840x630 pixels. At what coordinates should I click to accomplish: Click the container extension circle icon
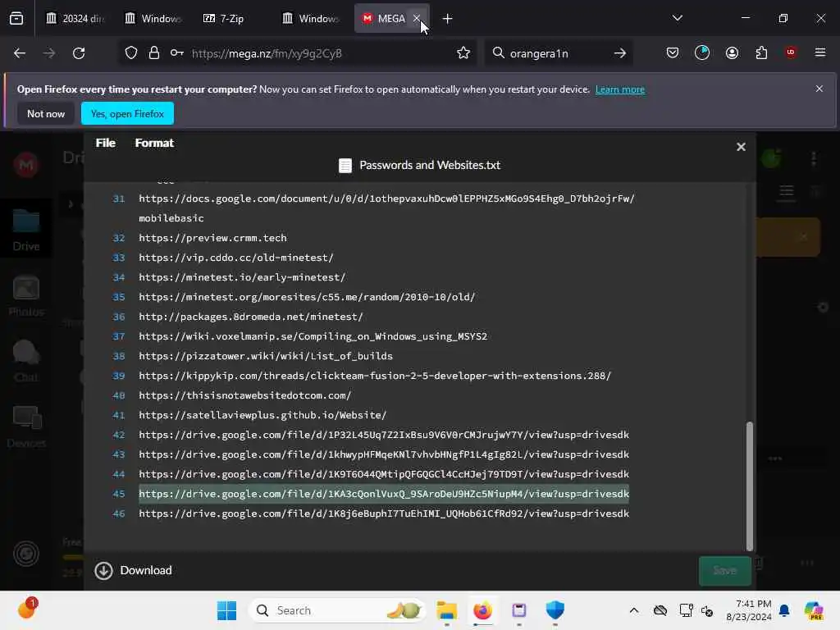point(702,52)
